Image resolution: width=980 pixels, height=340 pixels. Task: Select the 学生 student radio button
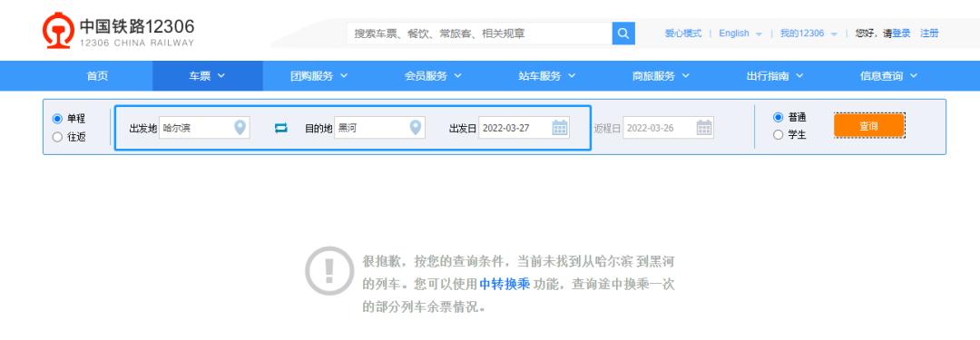[779, 134]
